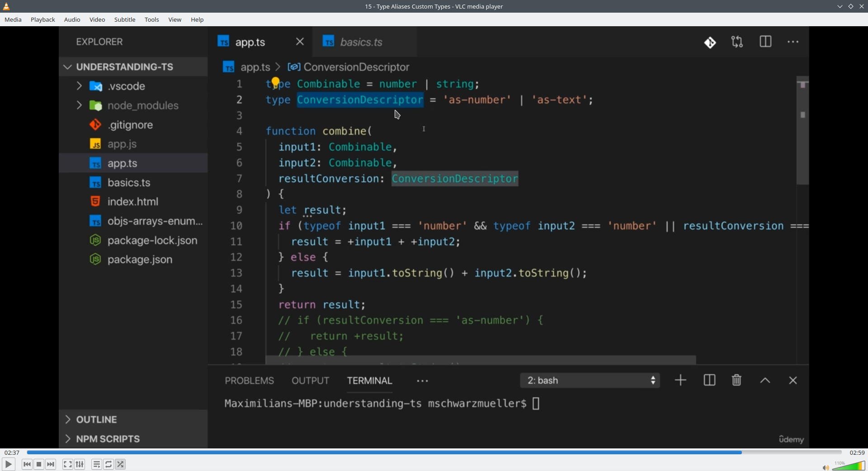Switch to the OUTPUT panel tab
This screenshot has width=868, height=471.
tap(311, 381)
